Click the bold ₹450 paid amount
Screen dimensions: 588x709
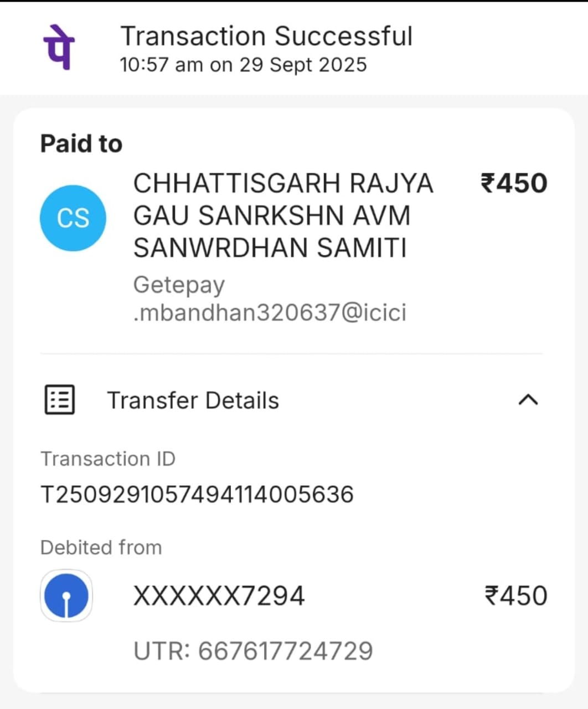[x=514, y=183]
